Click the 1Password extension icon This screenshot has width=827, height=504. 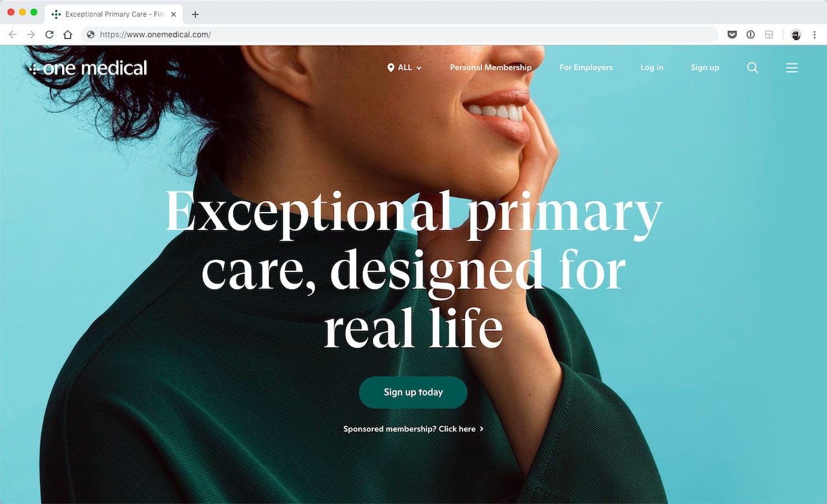(x=750, y=35)
